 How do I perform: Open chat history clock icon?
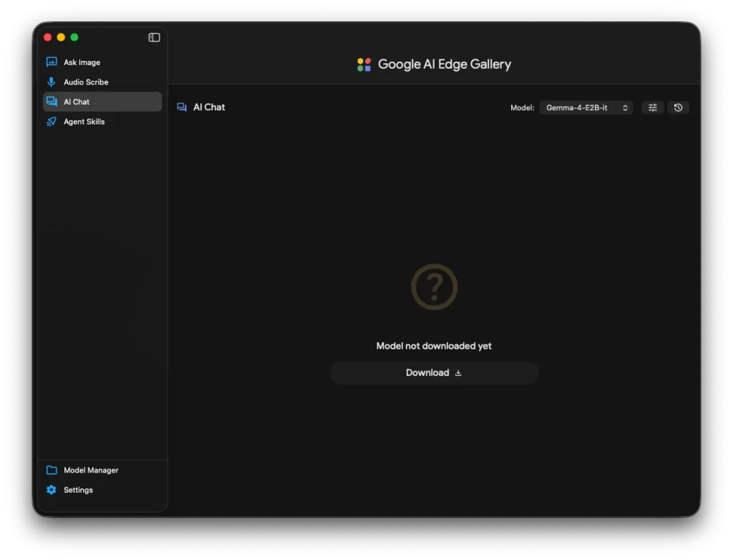tap(679, 107)
